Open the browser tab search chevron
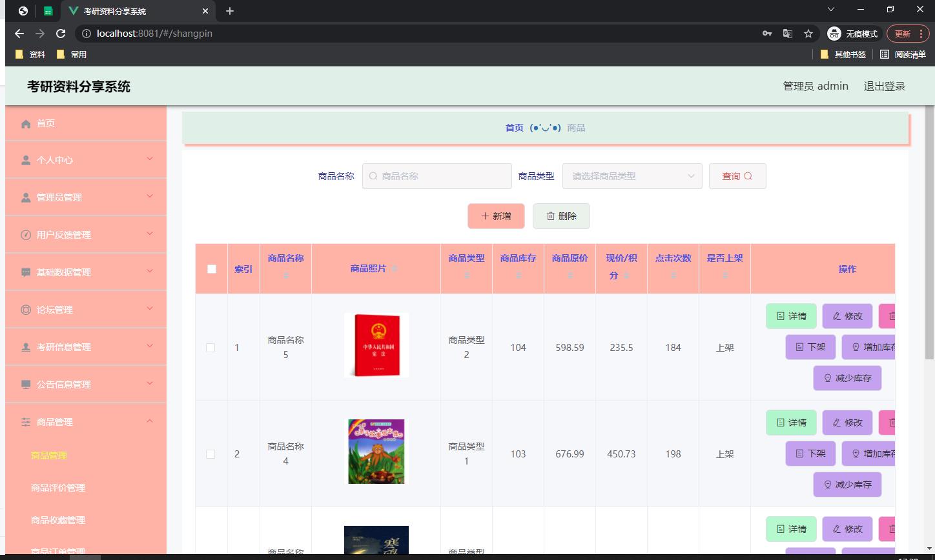This screenshot has height=560, width=935. [x=831, y=9]
